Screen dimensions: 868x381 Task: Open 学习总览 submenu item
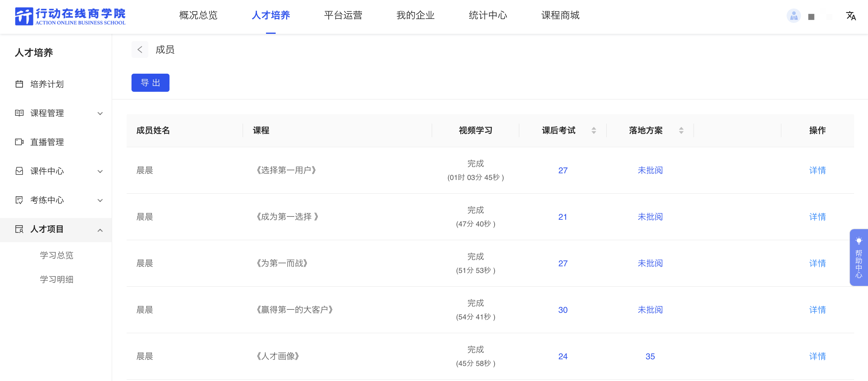point(57,255)
